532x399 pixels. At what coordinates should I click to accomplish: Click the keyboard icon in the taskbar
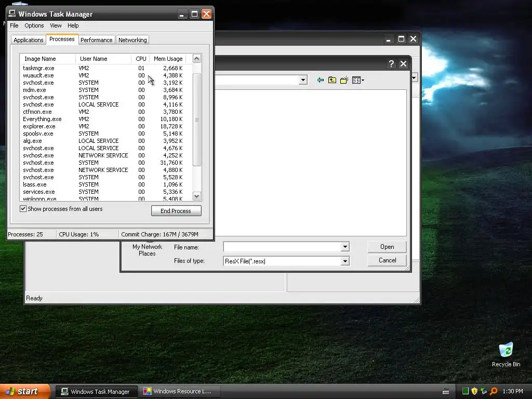pyautogui.click(x=446, y=392)
